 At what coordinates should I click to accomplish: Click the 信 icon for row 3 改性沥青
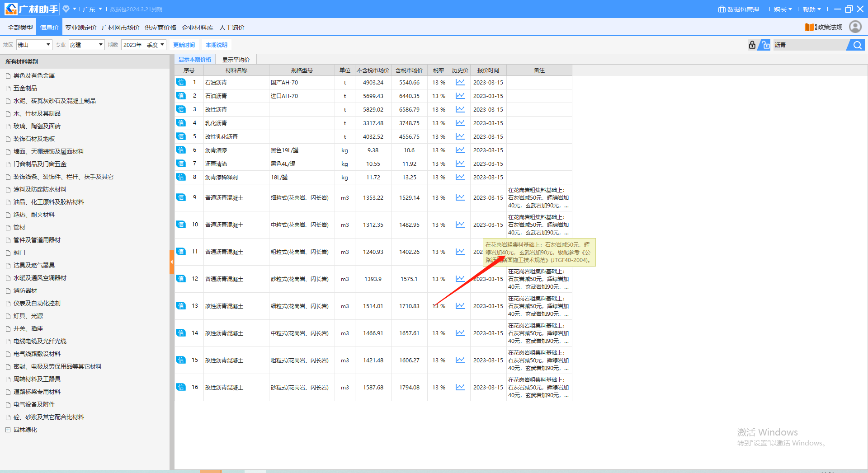pos(181,109)
